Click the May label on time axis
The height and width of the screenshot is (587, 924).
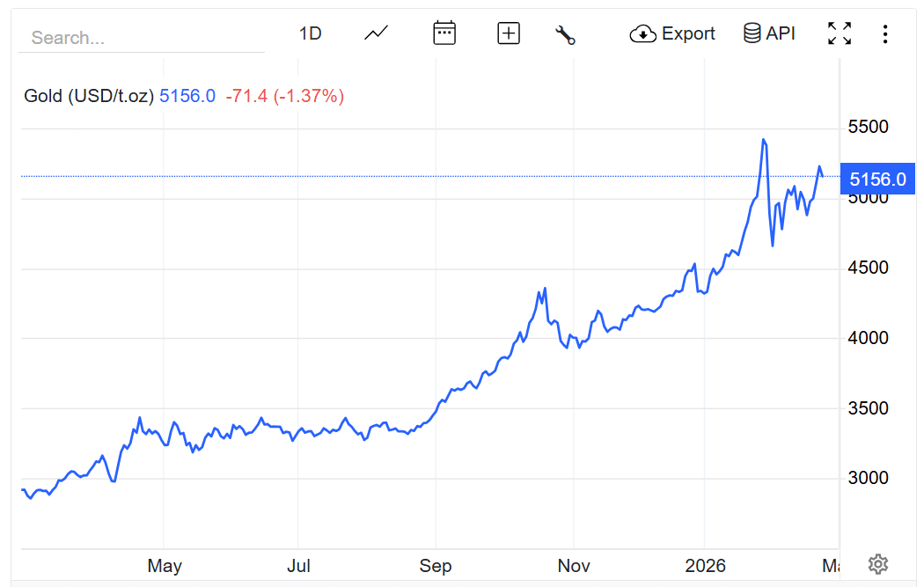pyautogui.click(x=165, y=565)
